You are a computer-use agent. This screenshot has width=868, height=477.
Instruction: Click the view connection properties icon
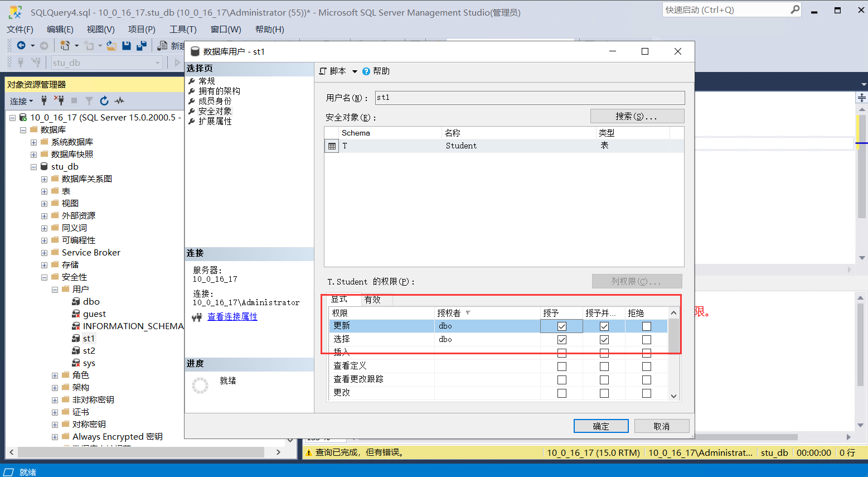[197, 317]
